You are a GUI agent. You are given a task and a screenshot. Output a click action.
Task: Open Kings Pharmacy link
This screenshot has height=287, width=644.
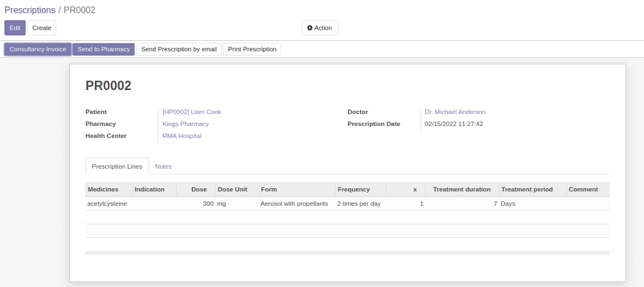pyautogui.click(x=186, y=124)
